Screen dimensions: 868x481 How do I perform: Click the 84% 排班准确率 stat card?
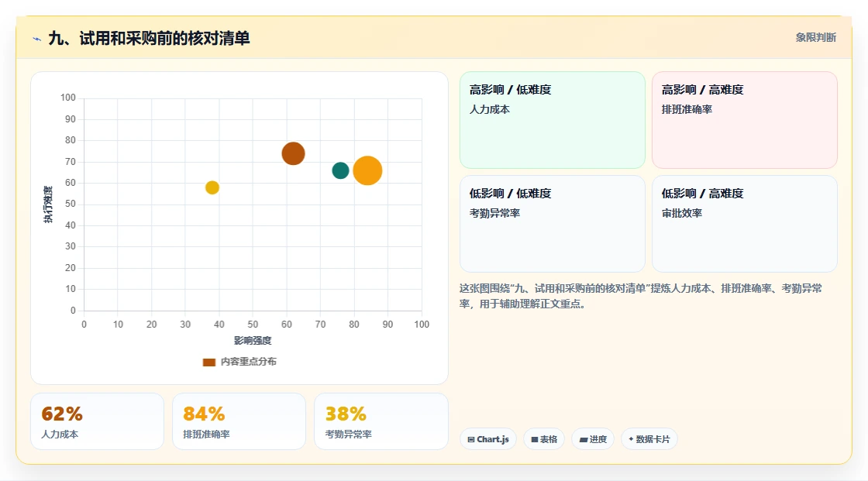coord(239,421)
